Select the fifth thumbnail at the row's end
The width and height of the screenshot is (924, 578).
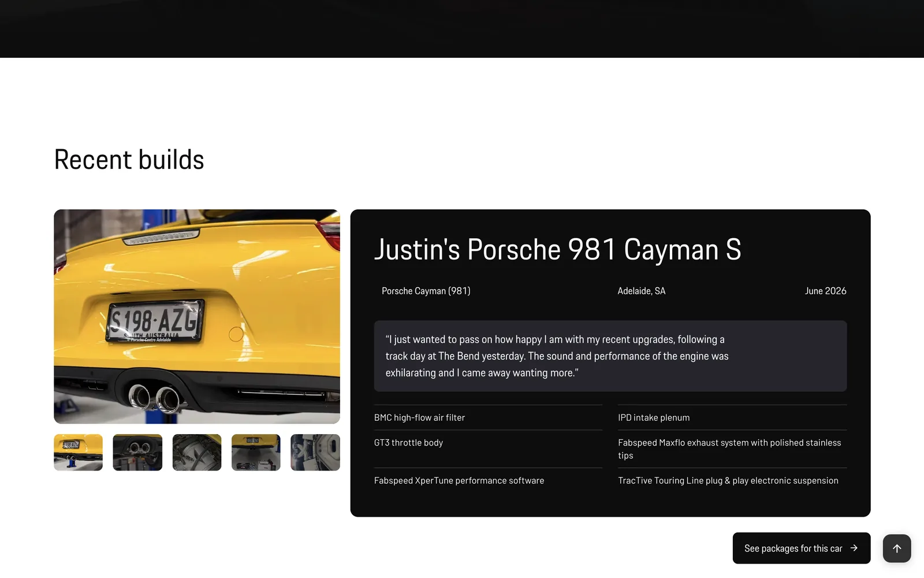pyautogui.click(x=315, y=453)
